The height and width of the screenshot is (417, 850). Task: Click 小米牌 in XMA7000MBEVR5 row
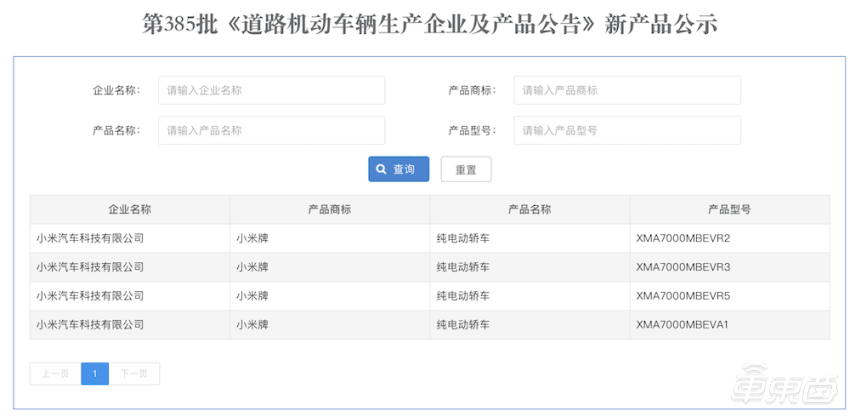[252, 296]
